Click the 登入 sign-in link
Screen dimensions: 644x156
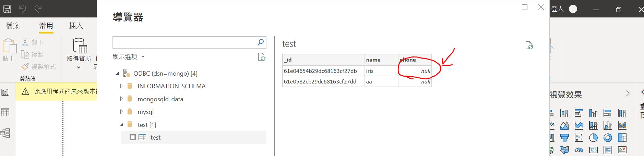tap(557, 9)
